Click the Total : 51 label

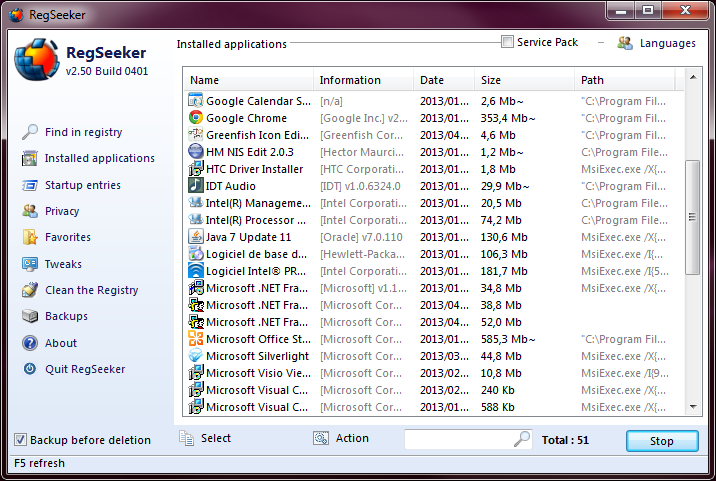point(565,440)
